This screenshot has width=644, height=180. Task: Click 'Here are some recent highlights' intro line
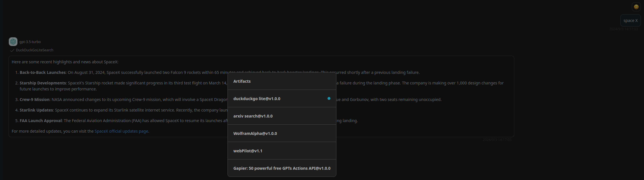[x=65, y=62]
